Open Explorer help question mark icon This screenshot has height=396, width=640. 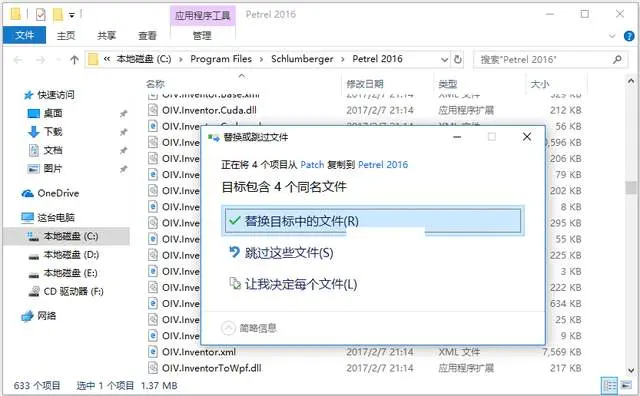pos(629,36)
